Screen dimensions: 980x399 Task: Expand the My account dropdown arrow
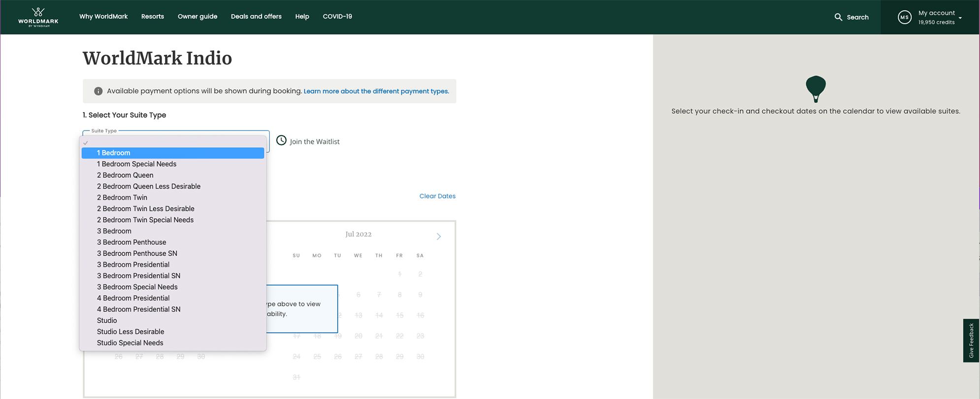[960, 18]
